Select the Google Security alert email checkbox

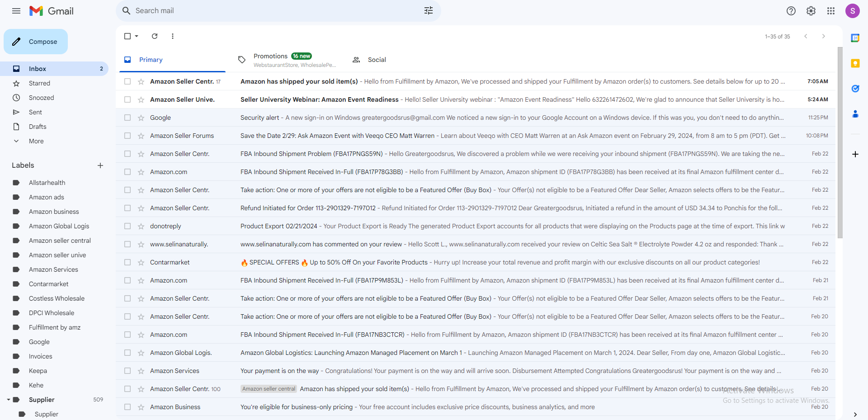(127, 118)
